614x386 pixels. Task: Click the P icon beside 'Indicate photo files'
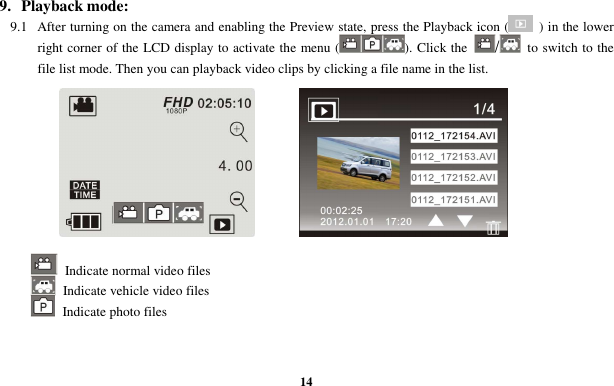pos(43,306)
